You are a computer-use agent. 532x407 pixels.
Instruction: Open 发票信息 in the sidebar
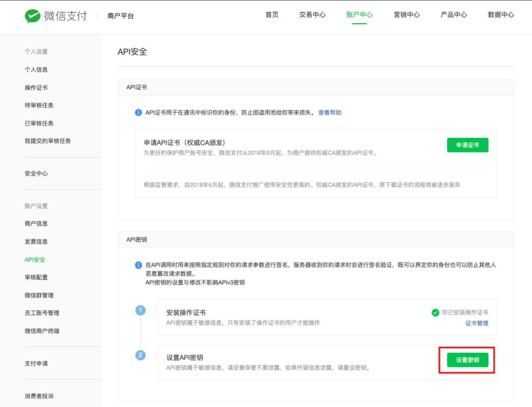tap(36, 242)
